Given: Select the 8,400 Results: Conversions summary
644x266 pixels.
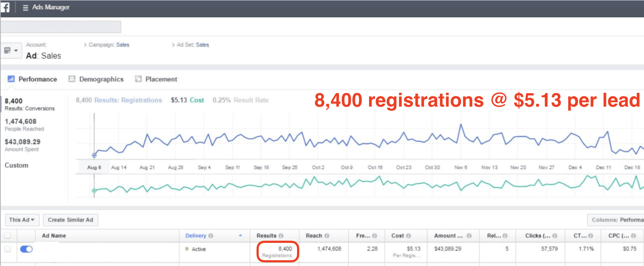Looking at the screenshot, I should [30, 104].
